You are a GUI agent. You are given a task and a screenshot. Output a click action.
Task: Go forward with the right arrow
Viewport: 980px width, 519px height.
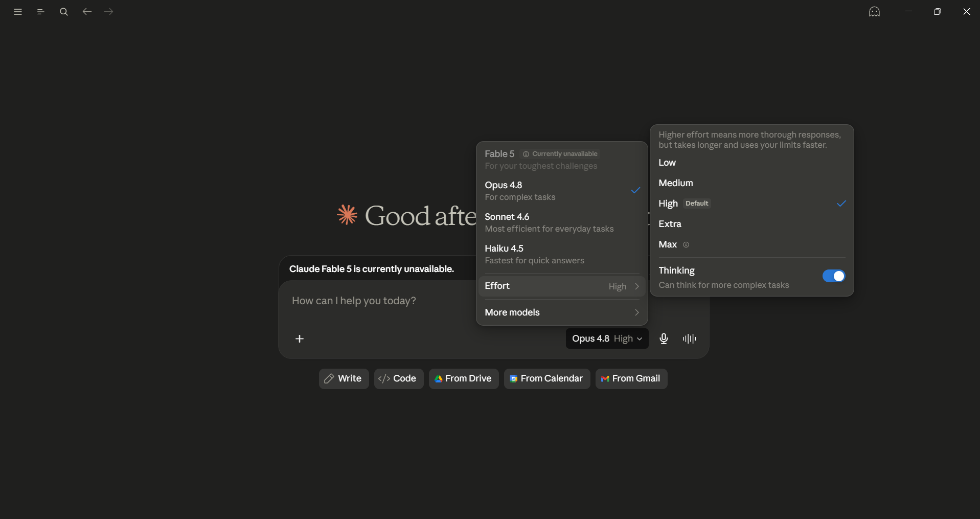pos(109,12)
